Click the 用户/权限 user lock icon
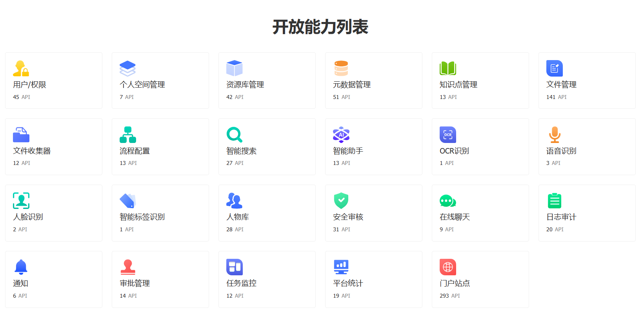Viewport: 644px width, 313px height. pos(21,68)
